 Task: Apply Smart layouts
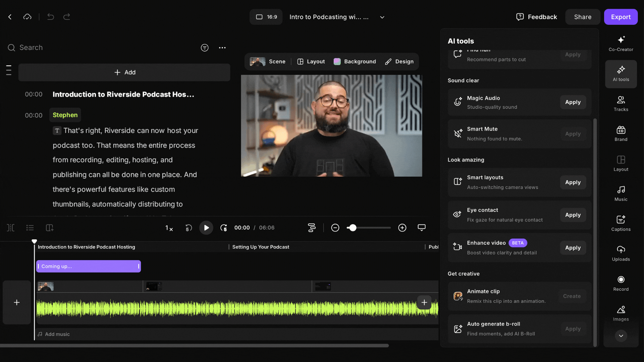pyautogui.click(x=573, y=182)
